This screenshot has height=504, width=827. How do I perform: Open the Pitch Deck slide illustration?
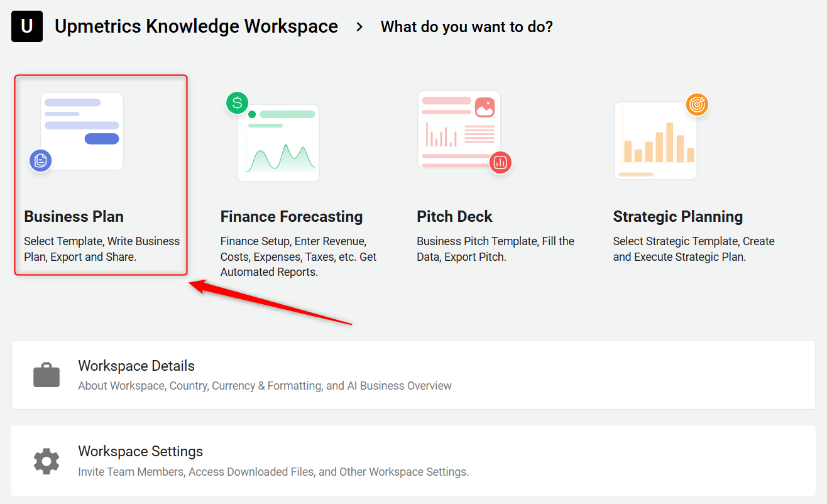pos(465,132)
